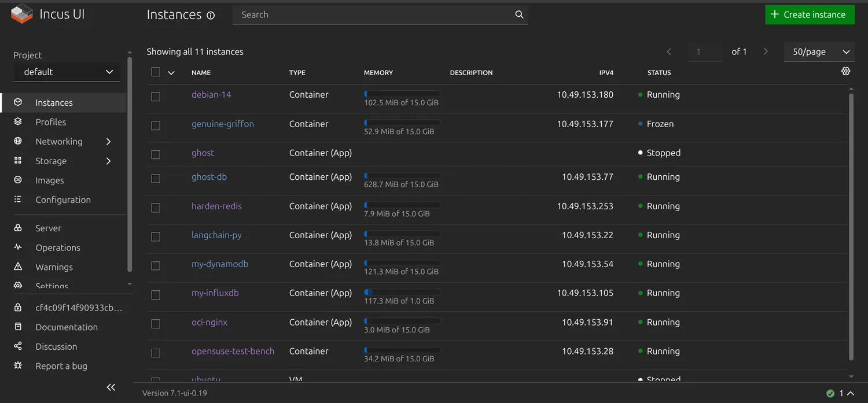
Task: Open table column settings gear icon
Action: coord(846,71)
